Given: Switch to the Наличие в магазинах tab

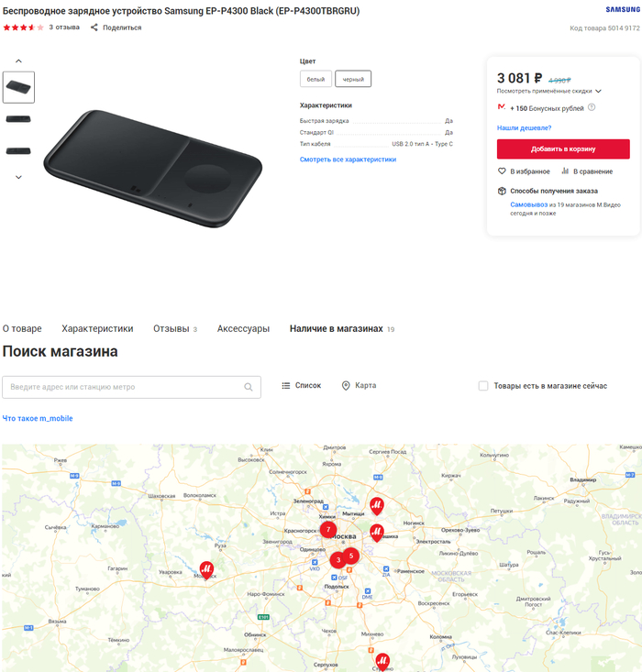Looking at the screenshot, I should coord(342,329).
